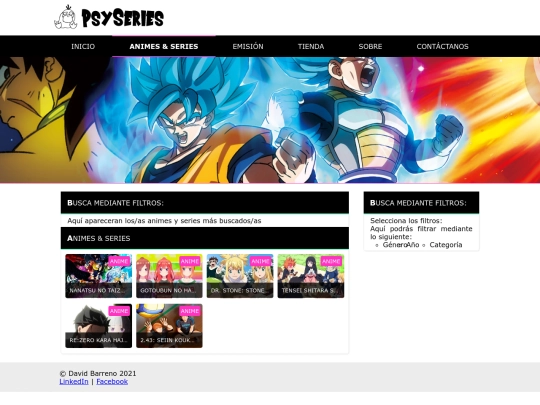Click the 'Selecciona los filtros:' text
Viewport: 540px width, 405px height.
406,221
